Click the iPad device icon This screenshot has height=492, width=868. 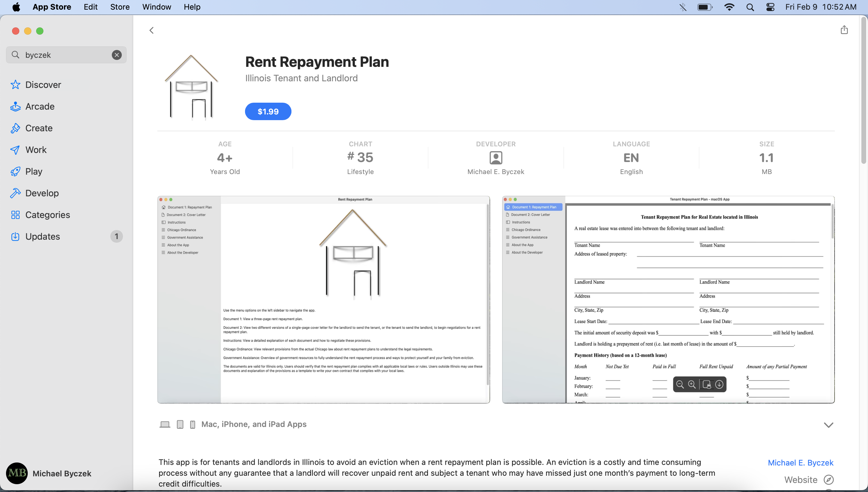click(x=180, y=425)
